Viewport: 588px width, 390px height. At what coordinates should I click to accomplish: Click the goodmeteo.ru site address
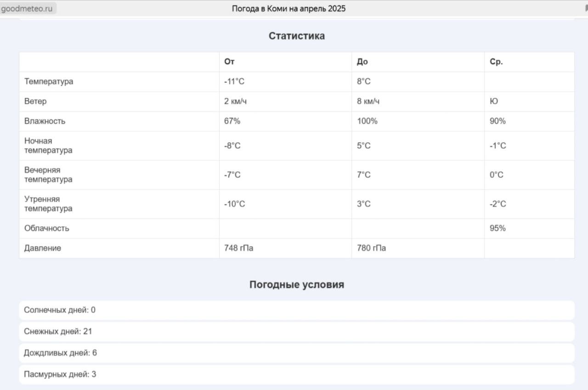click(27, 9)
